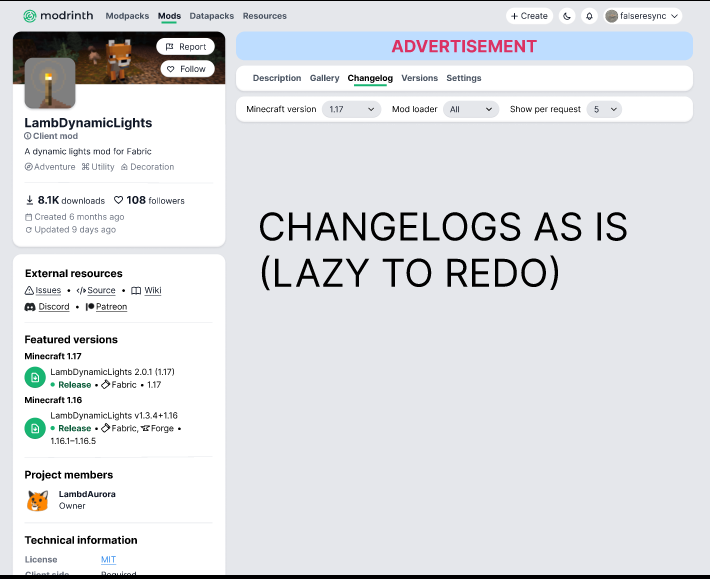Expand the falseresync account menu chevron
Image resolution: width=710 pixels, height=579 pixels.
click(674, 16)
